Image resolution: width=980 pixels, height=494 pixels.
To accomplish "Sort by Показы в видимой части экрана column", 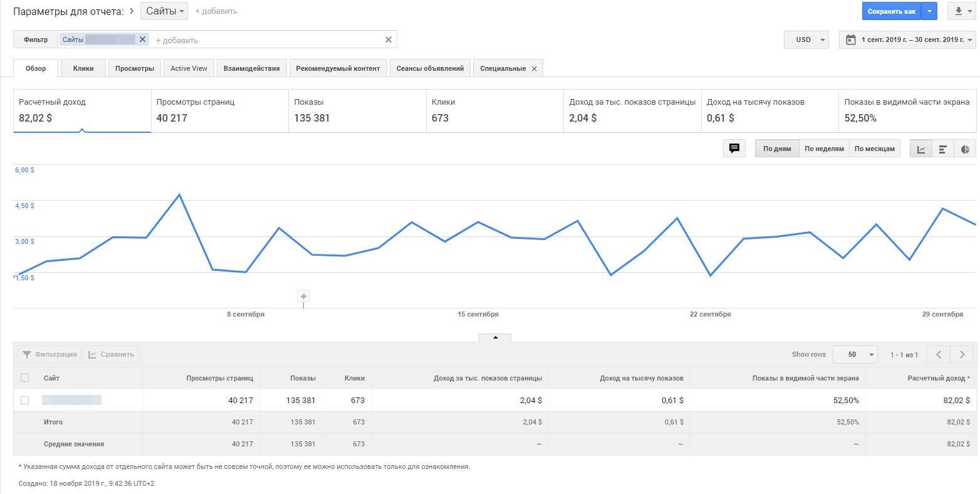I will (806, 378).
